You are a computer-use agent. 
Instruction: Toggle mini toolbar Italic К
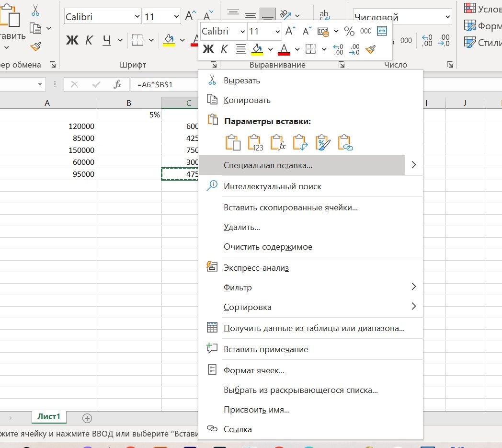point(224,49)
